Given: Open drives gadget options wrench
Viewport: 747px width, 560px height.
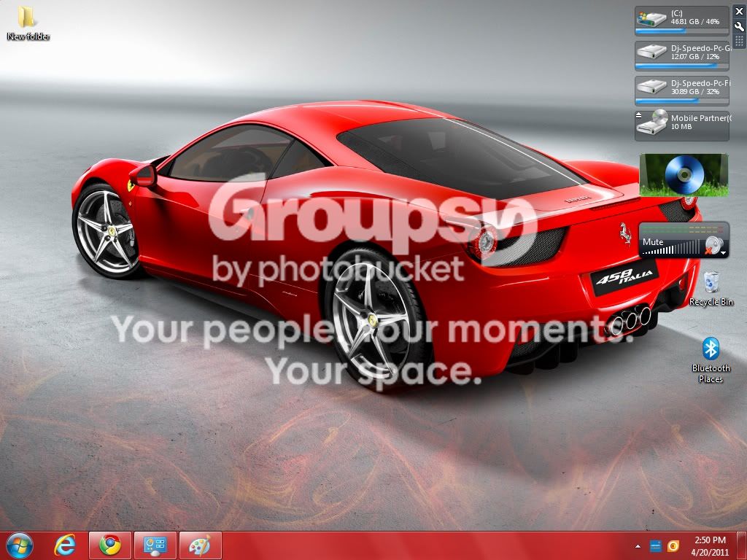Looking at the screenshot, I should (740, 27).
